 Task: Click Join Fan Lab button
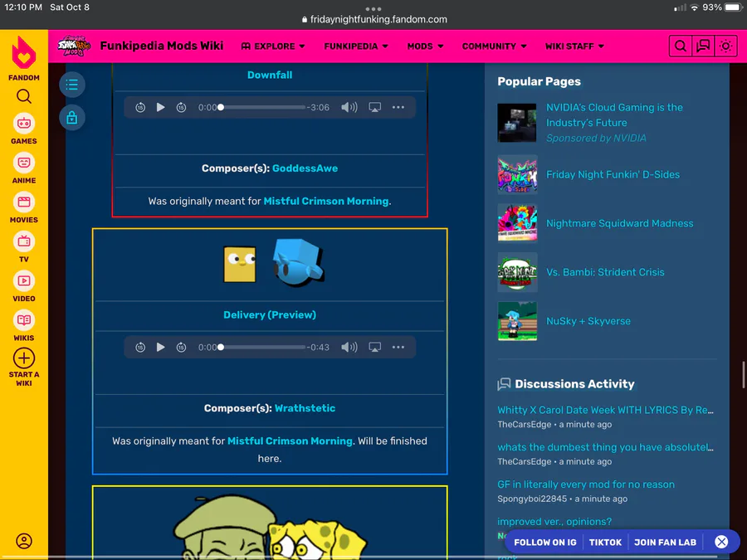click(665, 542)
